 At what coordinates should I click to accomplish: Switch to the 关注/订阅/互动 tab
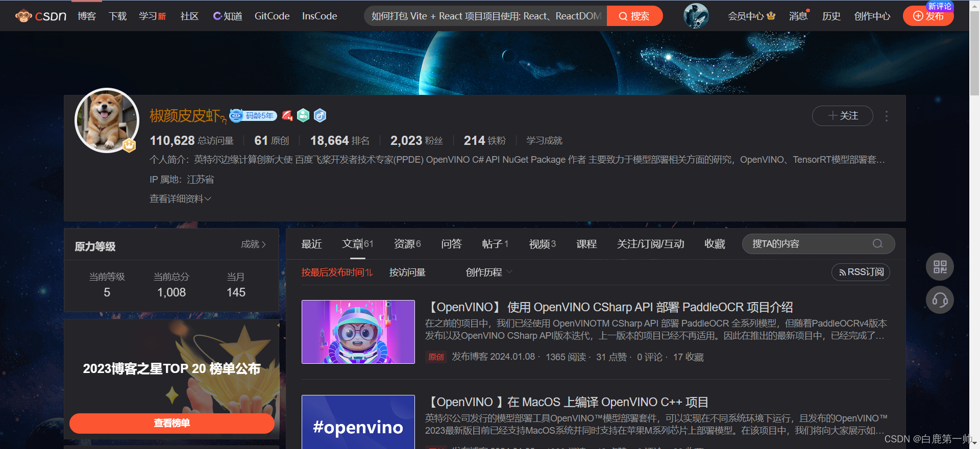(650, 244)
